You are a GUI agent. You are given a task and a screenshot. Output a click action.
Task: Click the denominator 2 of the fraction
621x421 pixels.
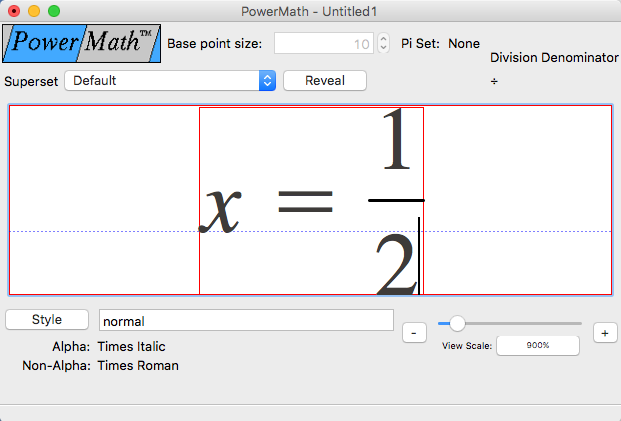395,265
